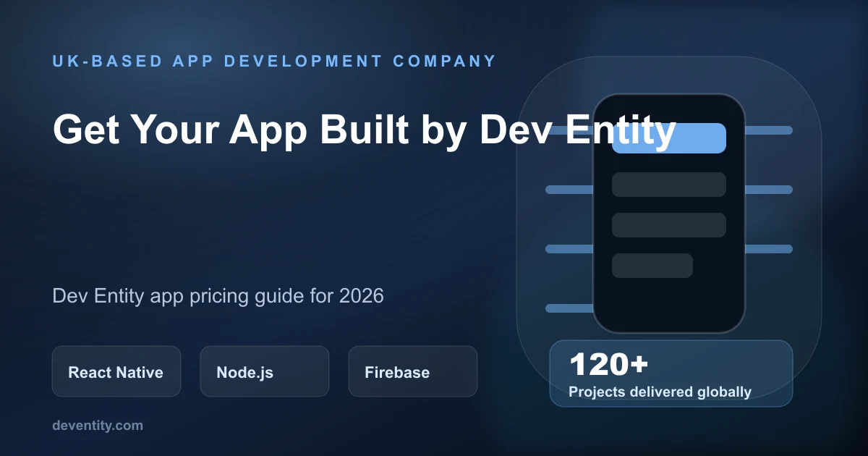Click the React Native tag
Screen dimensions: 868x456
click(116, 371)
